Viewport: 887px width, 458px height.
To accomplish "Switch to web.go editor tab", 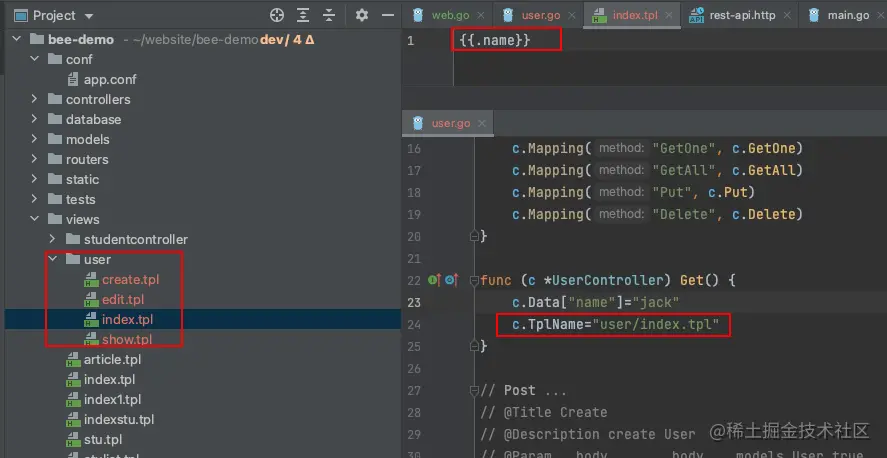I will (450, 15).
